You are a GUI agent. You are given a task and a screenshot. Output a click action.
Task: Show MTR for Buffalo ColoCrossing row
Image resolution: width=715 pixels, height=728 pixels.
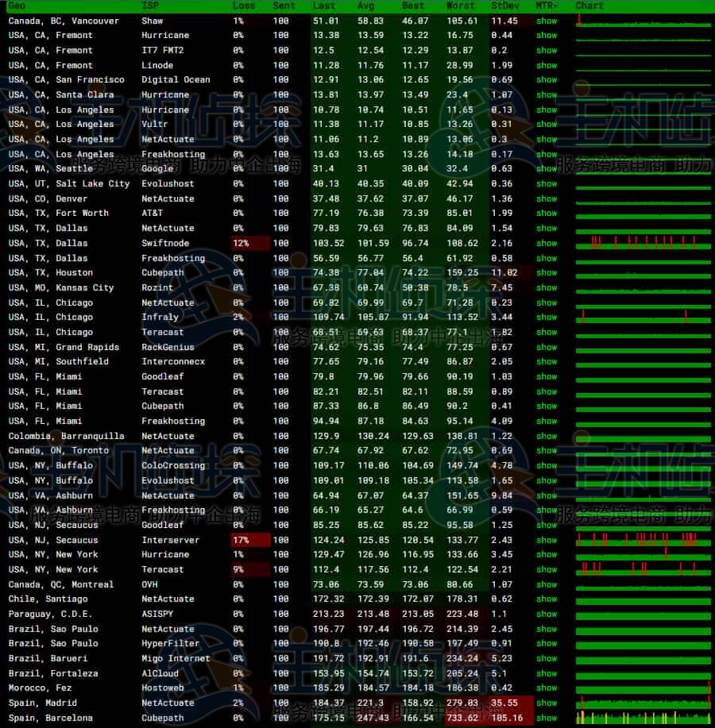tap(547, 466)
